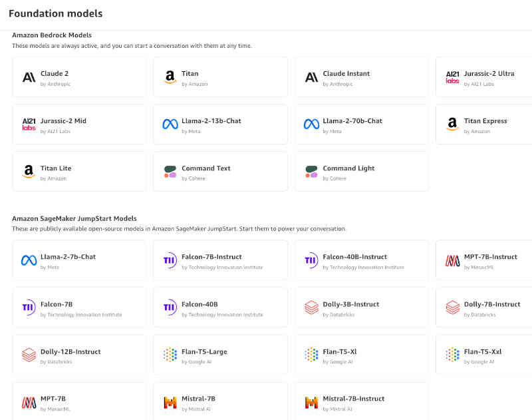This screenshot has height=420, width=532.
Task: Click the Databricks logo beside Dolly-12B-Instruct
Action: tap(29, 355)
